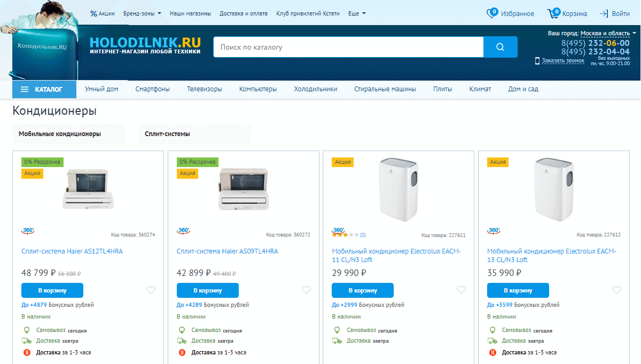Click the phone icon near Заказать звонок
Screen dimensions: 641x364
point(537,61)
